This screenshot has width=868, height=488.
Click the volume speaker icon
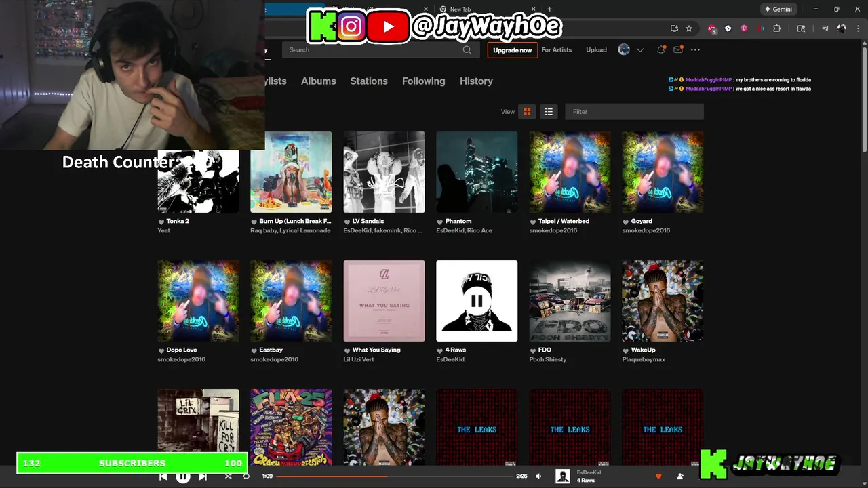538,476
